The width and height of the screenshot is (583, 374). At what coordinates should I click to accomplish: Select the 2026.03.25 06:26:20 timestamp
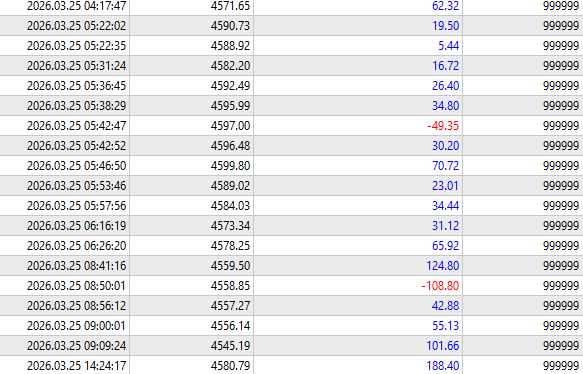[77, 246]
